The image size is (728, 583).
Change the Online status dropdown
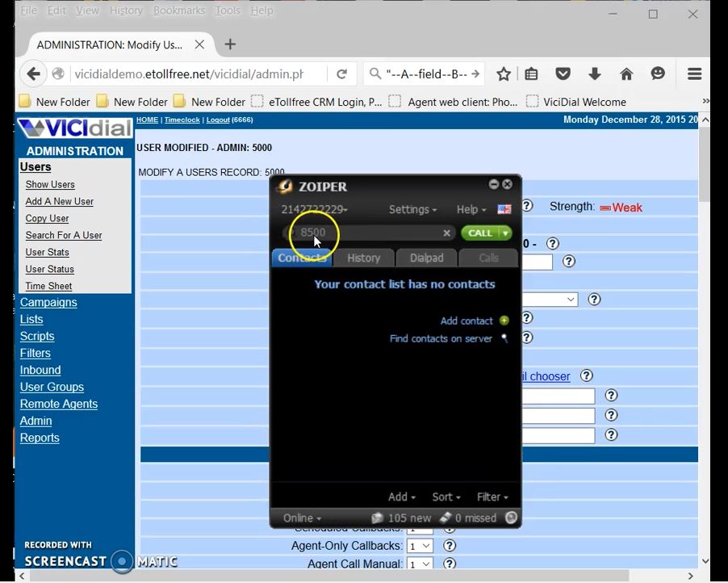pos(302,518)
